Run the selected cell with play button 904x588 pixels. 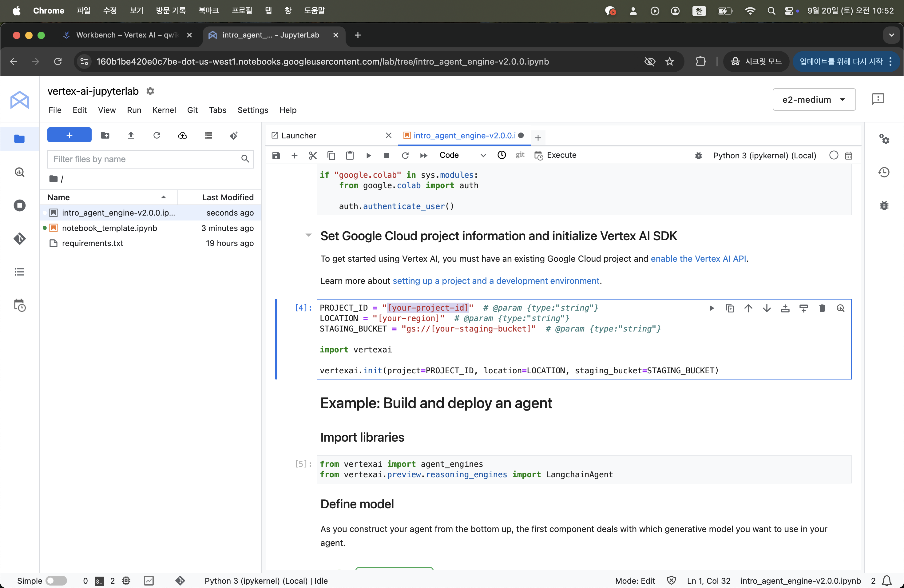point(368,155)
